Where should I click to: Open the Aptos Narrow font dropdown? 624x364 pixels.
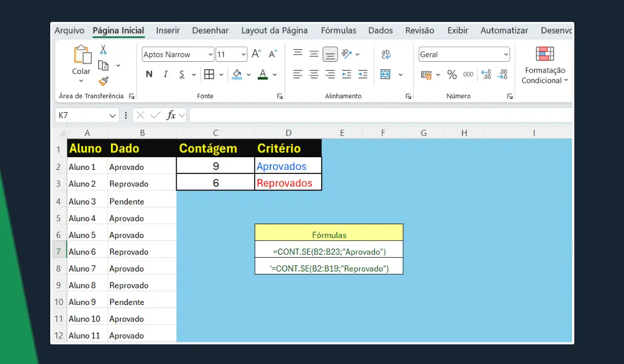210,55
